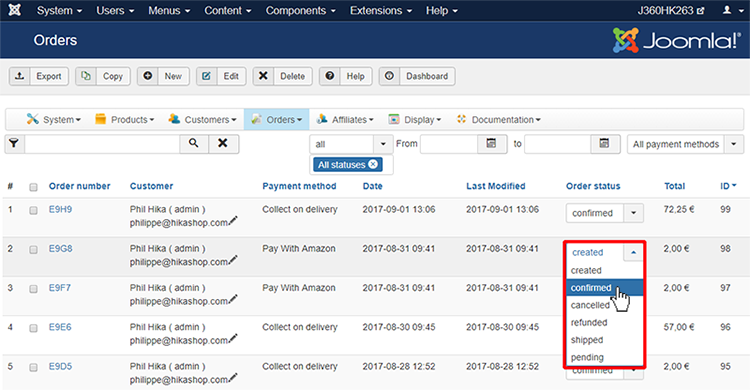The image size is (750, 390).
Task: Select 'created' option in the status list
Action: tap(605, 270)
